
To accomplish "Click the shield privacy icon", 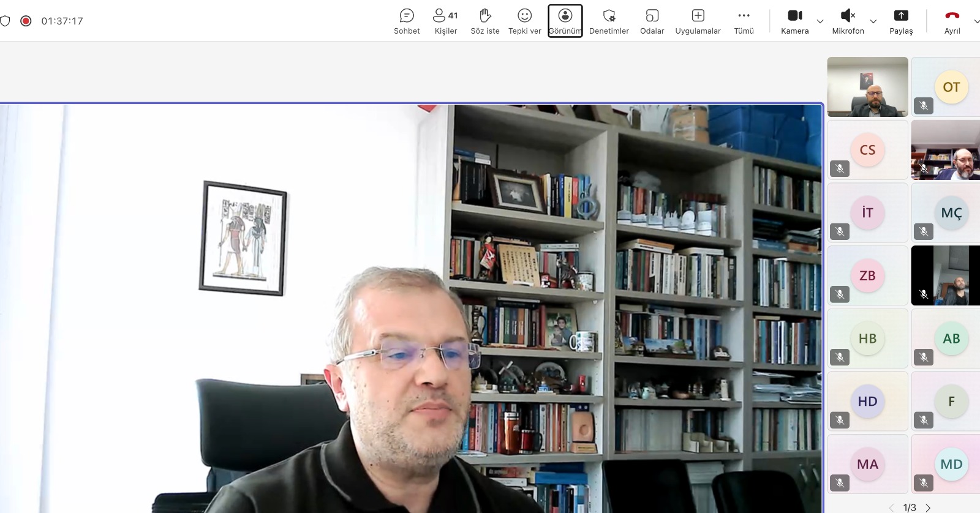I will 5,21.
